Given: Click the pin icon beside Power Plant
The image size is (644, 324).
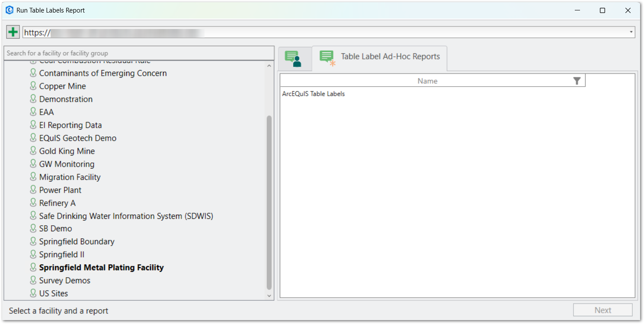Looking at the screenshot, I should click(34, 190).
